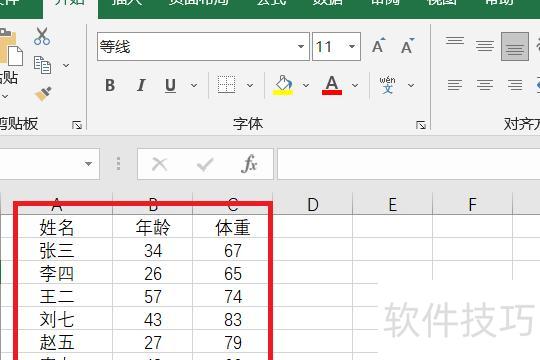Select weight cell with value 67
540x360 pixels.
(x=232, y=250)
